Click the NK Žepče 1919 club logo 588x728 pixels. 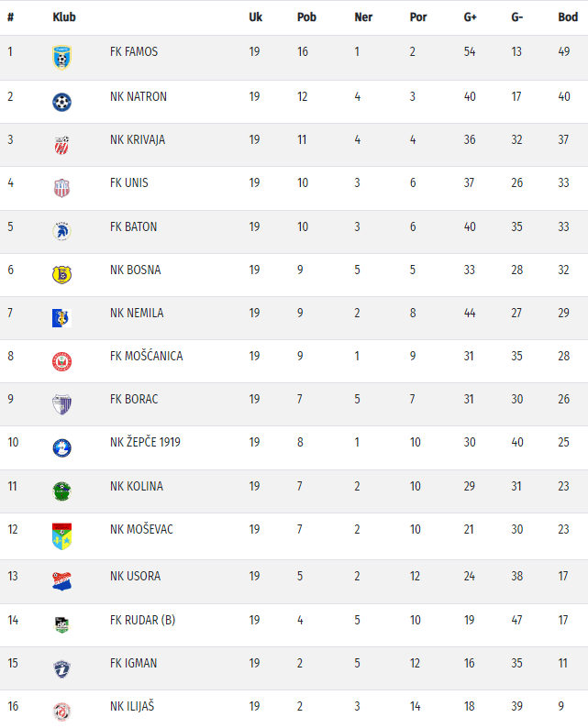pyautogui.click(x=61, y=447)
